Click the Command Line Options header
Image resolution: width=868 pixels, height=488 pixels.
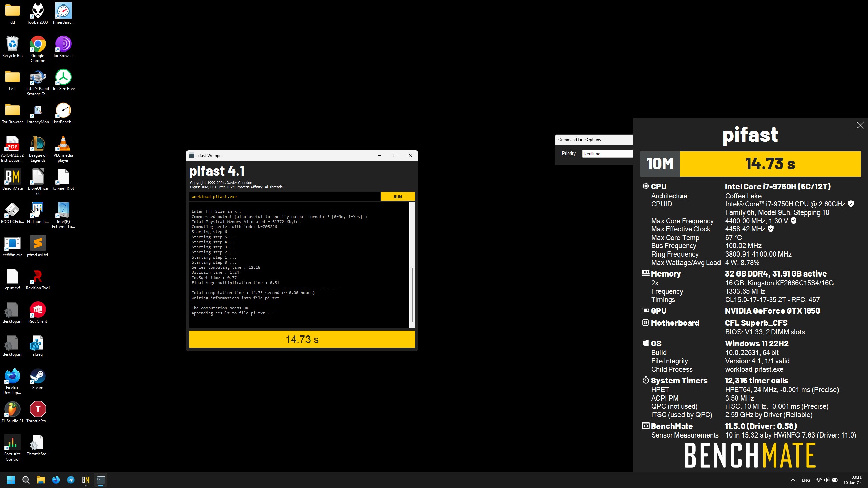coord(594,140)
